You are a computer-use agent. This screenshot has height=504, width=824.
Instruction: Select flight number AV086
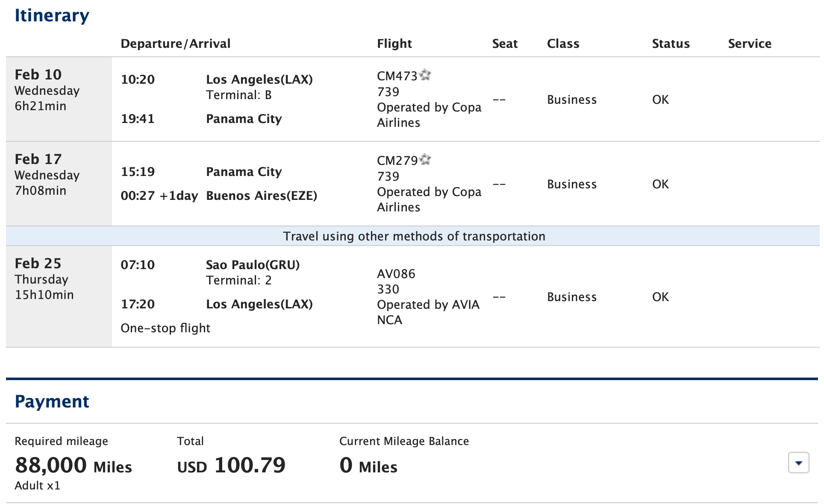pyautogui.click(x=396, y=273)
